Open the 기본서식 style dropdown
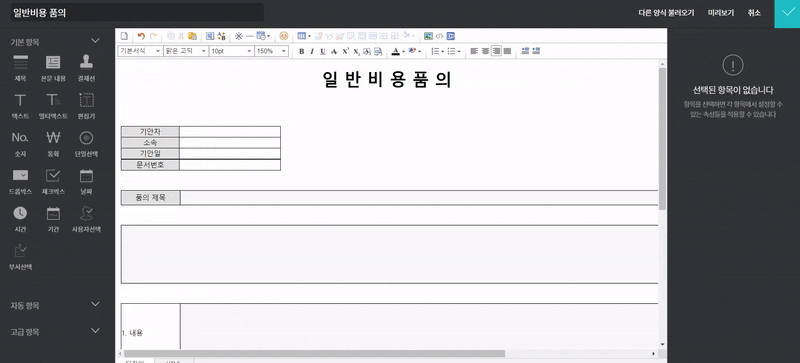This screenshot has width=800, height=363. (140, 51)
